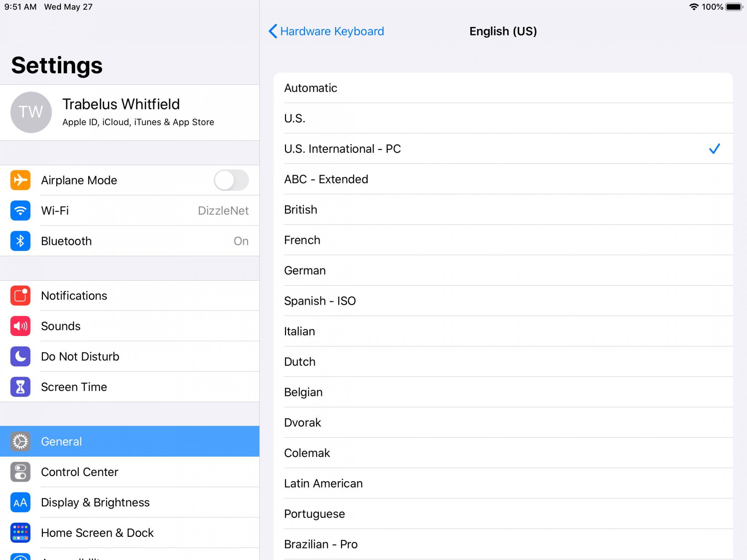Tap the Home Screen & Dock icon
747x560 pixels.
pos(20,533)
